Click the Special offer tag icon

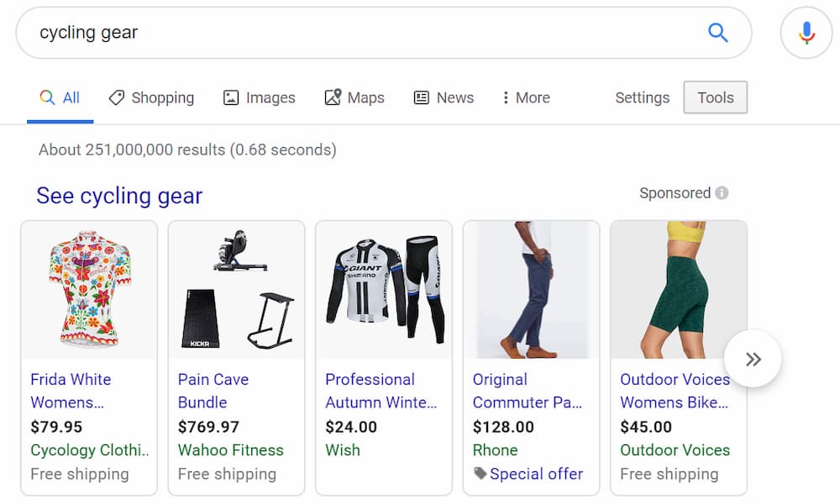point(480,474)
